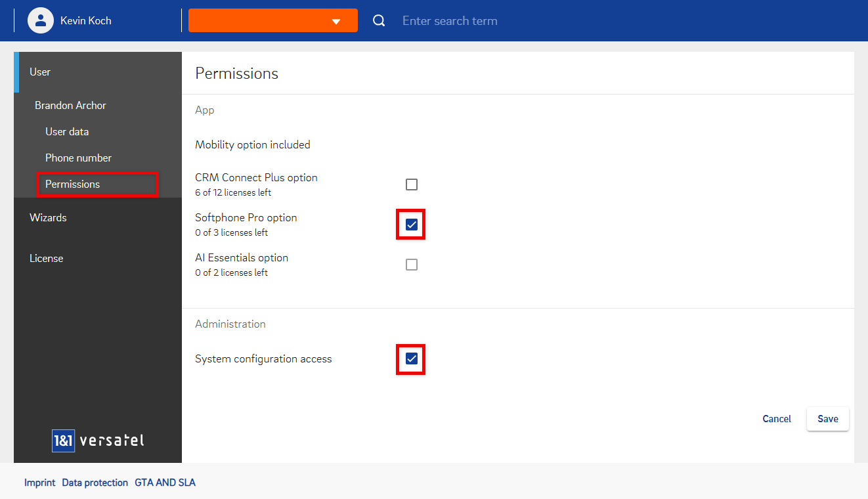Open the Data protection link
This screenshot has width=868, height=499.
[x=95, y=483]
